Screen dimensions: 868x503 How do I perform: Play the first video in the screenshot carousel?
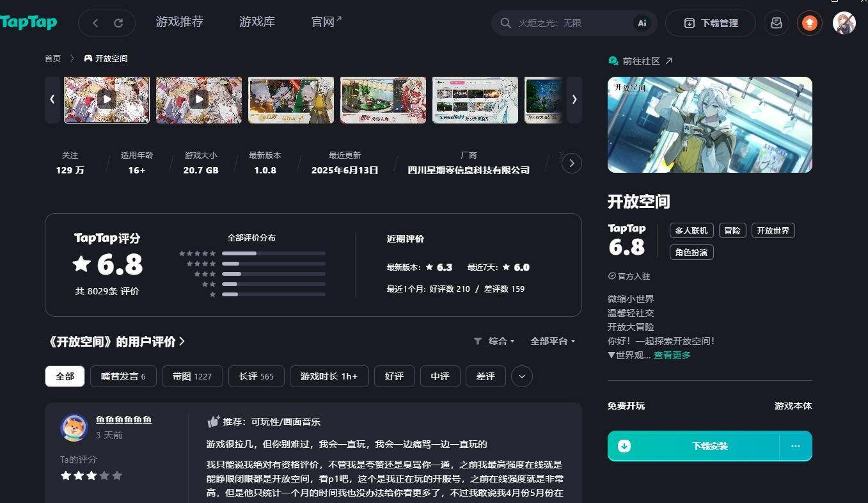point(107,100)
